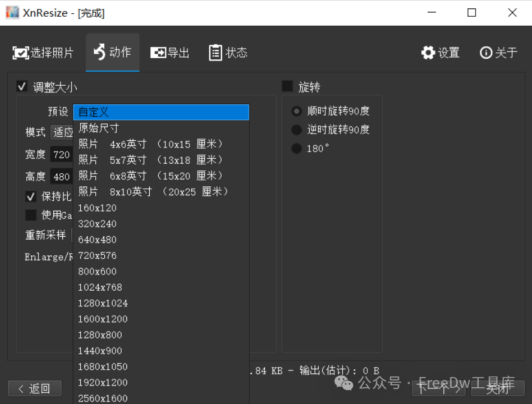532x404 pixels.
Task: Switch to the 状态 tab
Action: tap(228, 53)
